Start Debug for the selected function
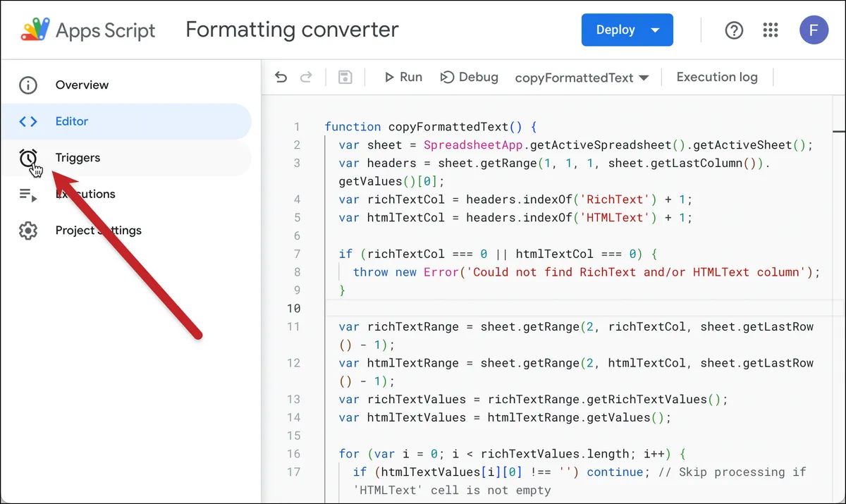 (470, 78)
